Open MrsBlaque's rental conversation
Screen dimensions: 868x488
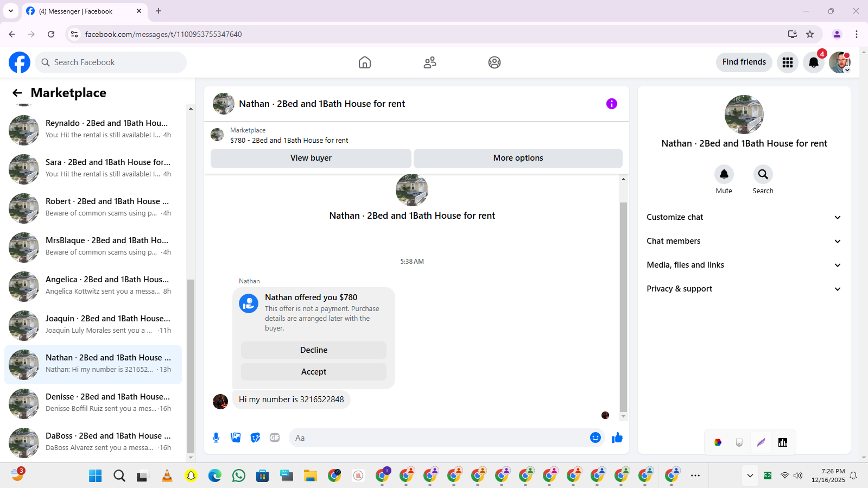(x=93, y=248)
